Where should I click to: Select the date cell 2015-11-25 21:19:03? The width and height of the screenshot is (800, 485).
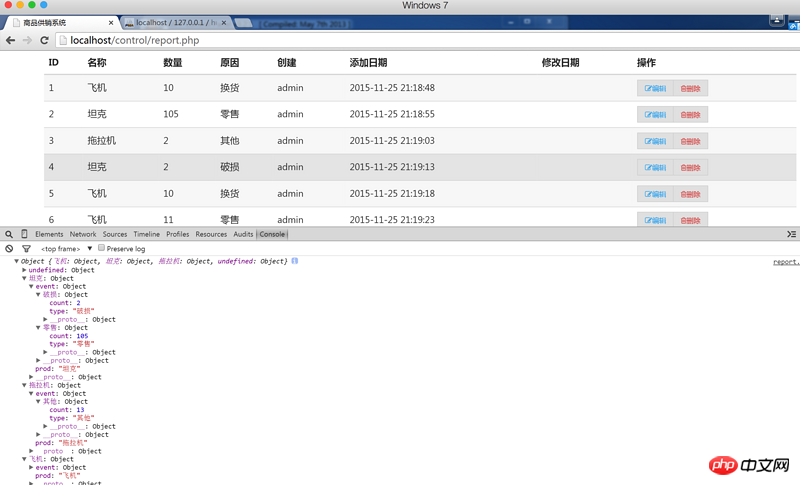pyautogui.click(x=392, y=141)
